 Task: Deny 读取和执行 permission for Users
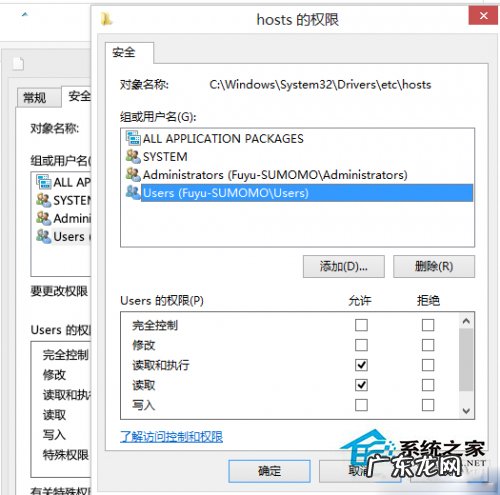(428, 365)
